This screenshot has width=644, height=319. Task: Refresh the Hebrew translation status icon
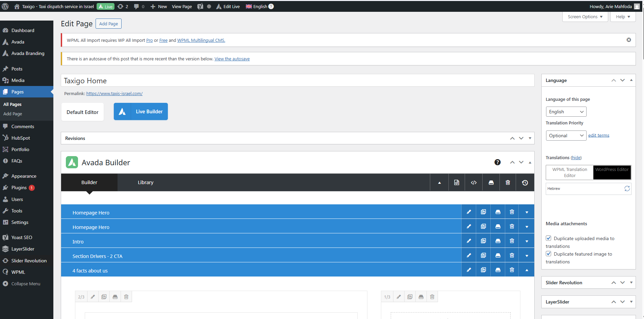pos(627,188)
